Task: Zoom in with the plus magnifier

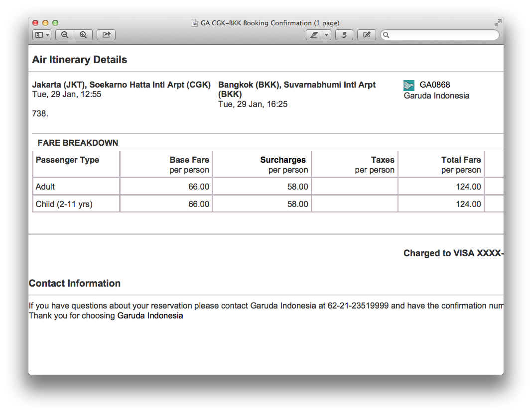Action: pos(84,35)
